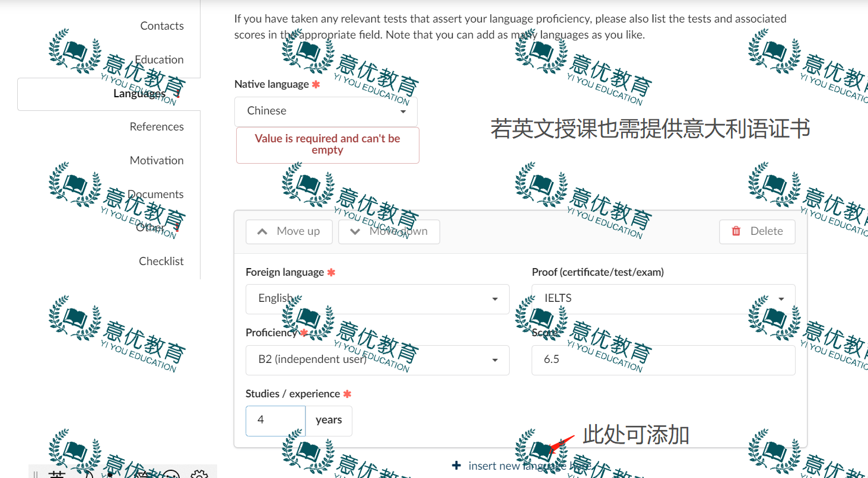Click the plus icon to insert new language
868x478 pixels.
point(456,466)
